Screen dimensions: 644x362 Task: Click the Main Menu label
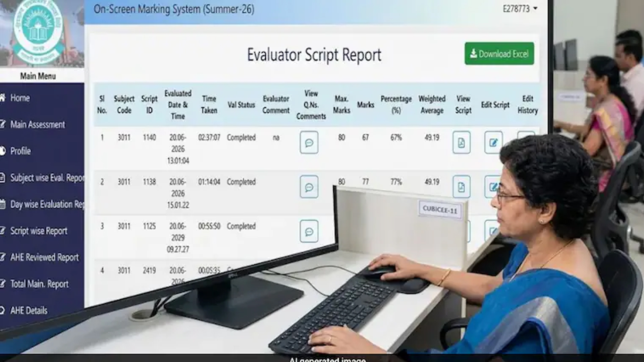pos(38,76)
